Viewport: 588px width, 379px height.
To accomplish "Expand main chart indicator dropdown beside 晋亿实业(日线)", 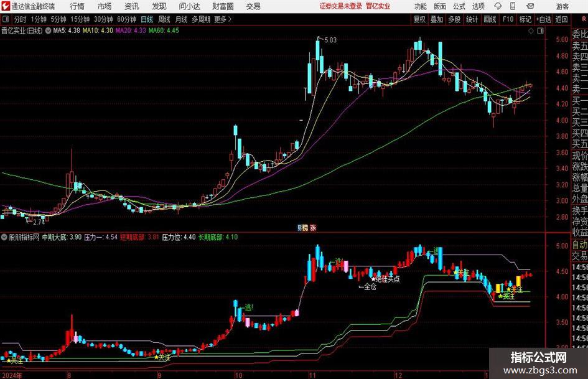I will [x=48, y=30].
